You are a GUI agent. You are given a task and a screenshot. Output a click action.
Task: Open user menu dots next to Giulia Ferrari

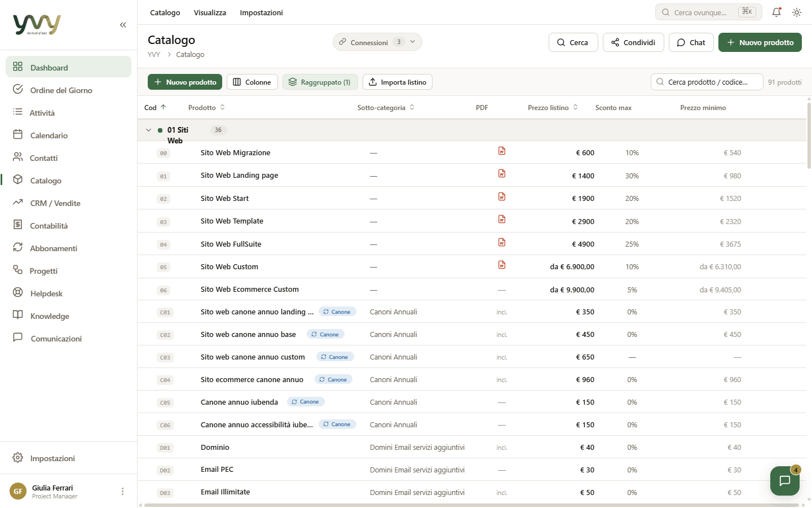pos(122,492)
